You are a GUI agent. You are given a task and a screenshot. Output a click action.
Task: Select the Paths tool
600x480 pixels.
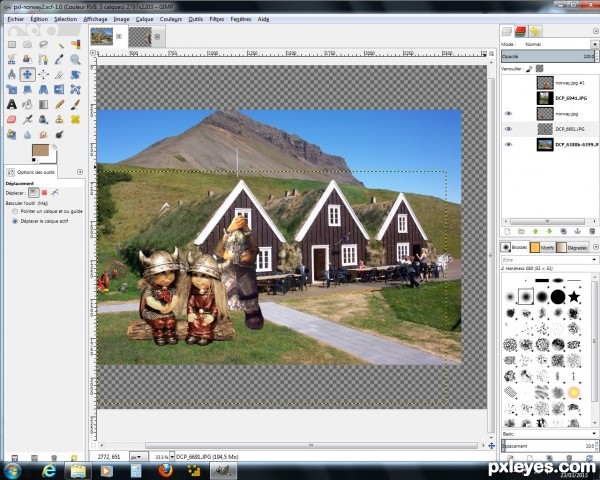(x=43, y=59)
